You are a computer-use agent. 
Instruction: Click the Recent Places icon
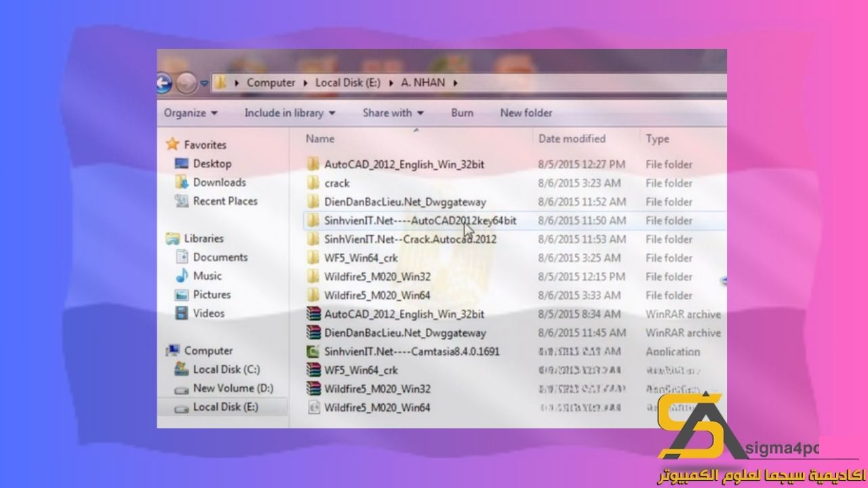(x=181, y=201)
